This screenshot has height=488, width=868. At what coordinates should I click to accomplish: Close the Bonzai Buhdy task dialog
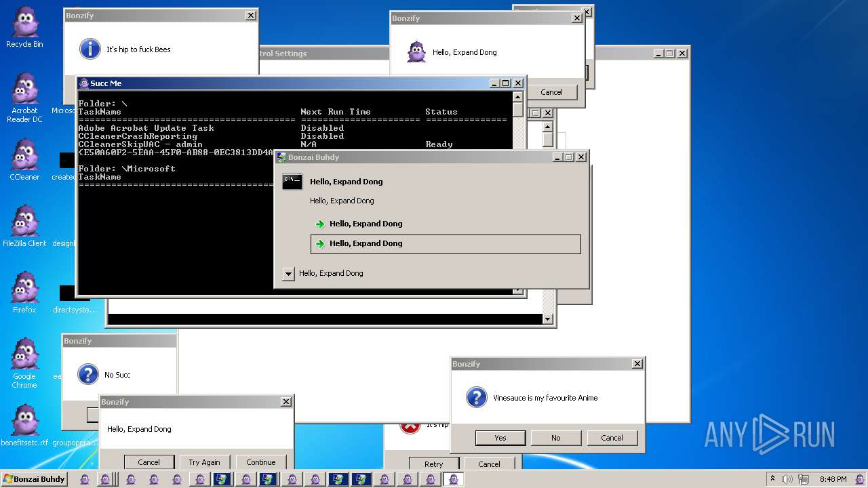tap(580, 157)
